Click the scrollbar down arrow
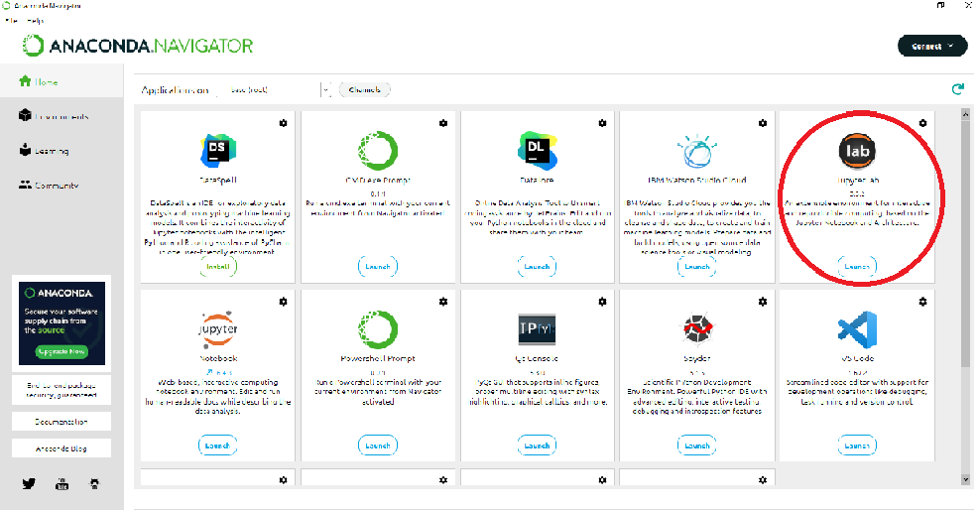This screenshot has height=510, width=980. pos(965,479)
